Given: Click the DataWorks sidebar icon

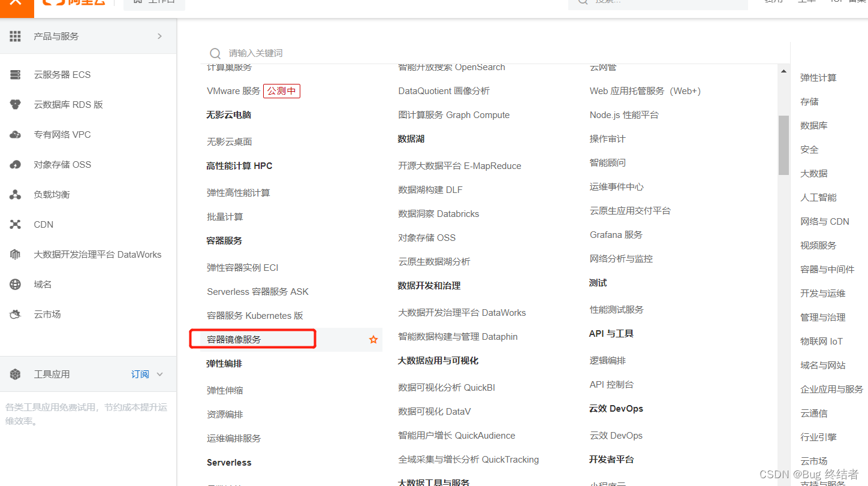Looking at the screenshot, I should [15, 255].
